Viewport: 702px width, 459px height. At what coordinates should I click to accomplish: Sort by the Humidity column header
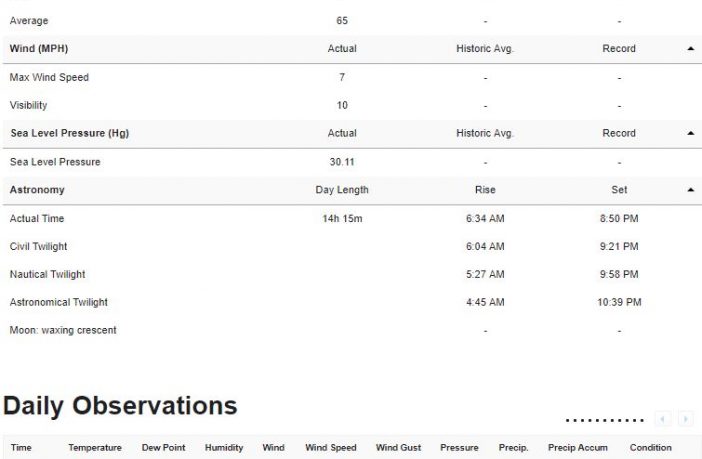pos(224,447)
